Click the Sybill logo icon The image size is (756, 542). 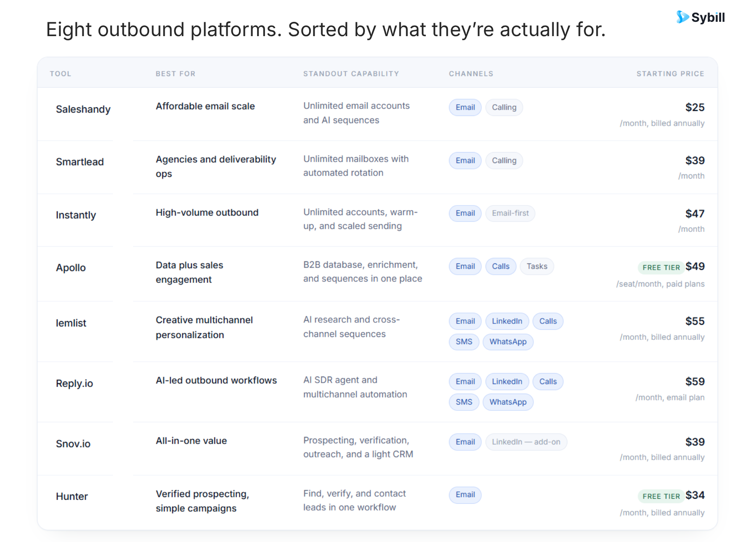pos(682,17)
